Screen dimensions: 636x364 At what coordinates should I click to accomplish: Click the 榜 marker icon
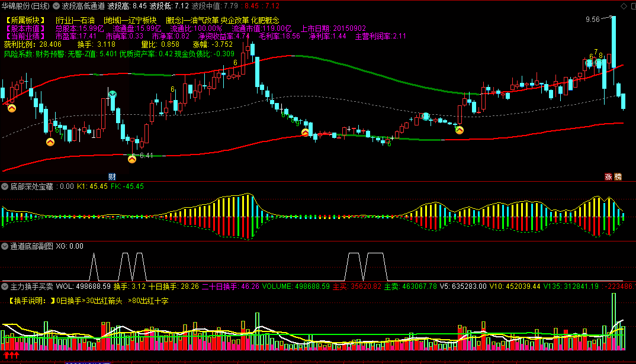point(618,177)
